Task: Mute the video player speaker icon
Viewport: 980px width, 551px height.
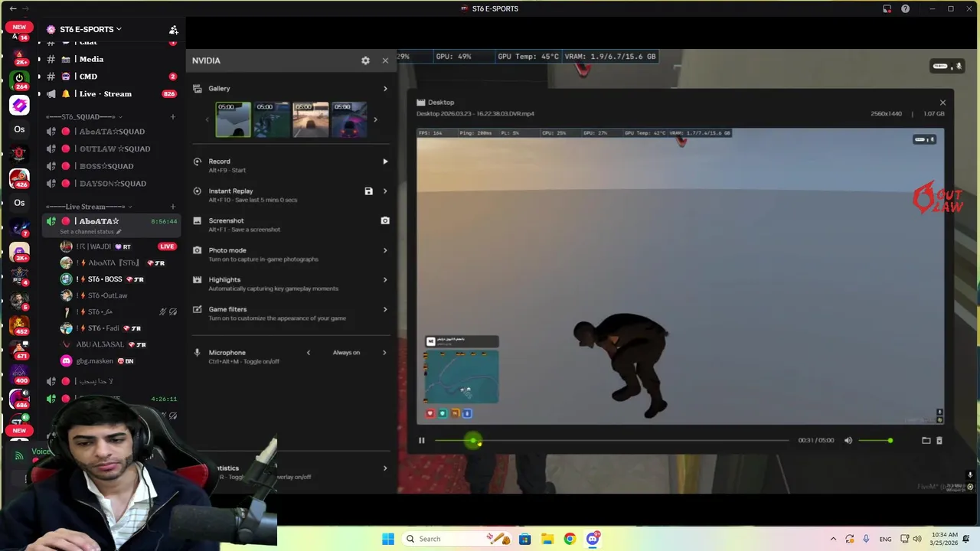Action: tap(848, 441)
